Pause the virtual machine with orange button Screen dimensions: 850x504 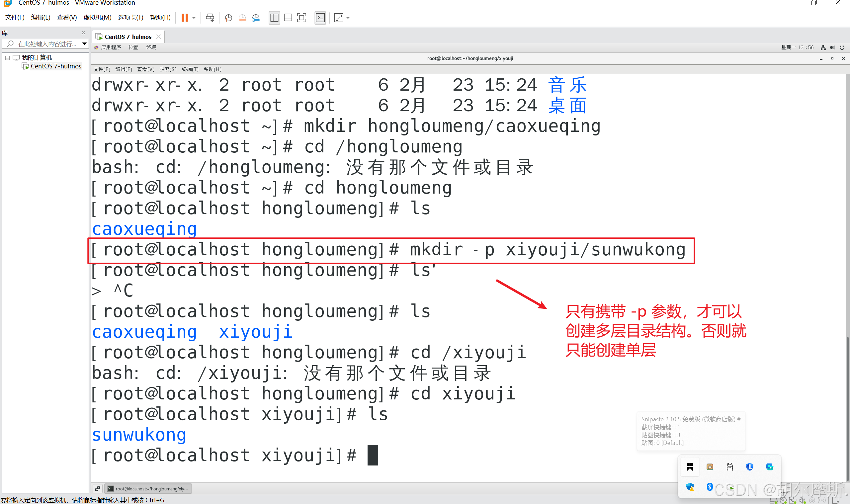[184, 18]
